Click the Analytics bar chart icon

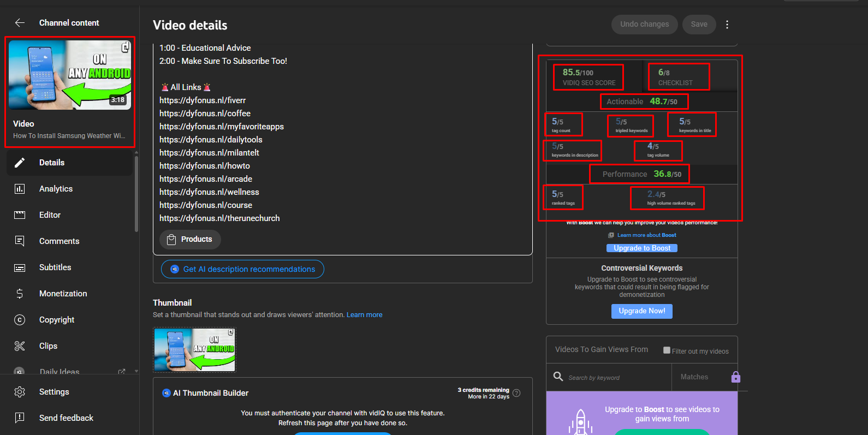coord(20,189)
